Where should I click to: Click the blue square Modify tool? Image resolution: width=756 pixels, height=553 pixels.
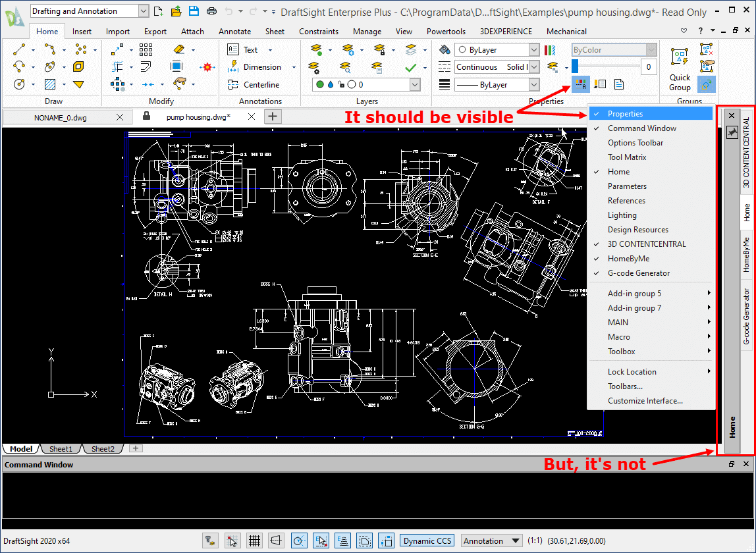pyautogui.click(x=176, y=67)
